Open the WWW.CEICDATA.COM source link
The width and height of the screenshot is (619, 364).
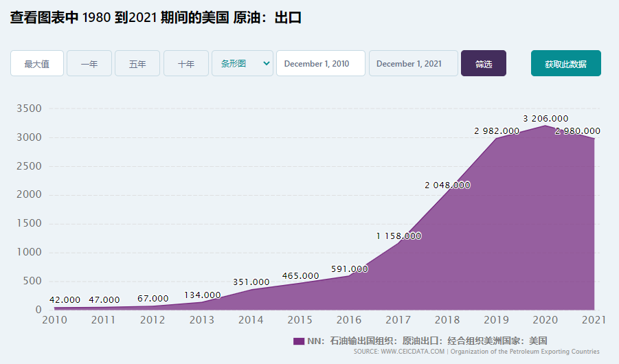pos(412,352)
